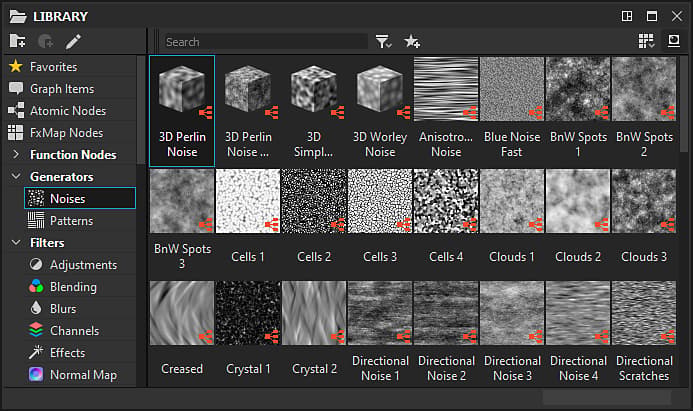Click the panel dock layout icon
693x411 pixels.
(627, 16)
